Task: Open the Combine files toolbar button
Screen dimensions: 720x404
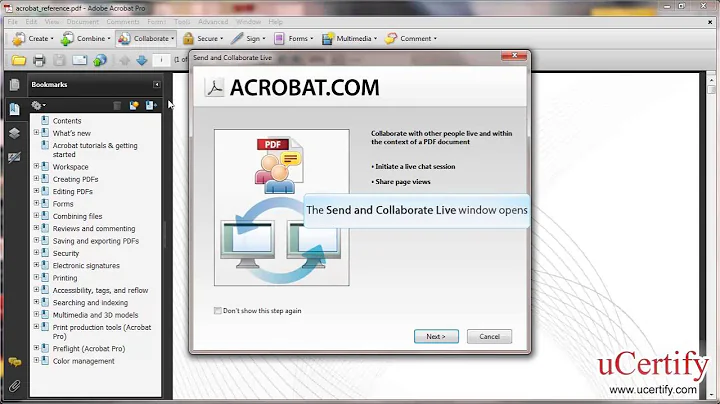Action: pos(86,39)
